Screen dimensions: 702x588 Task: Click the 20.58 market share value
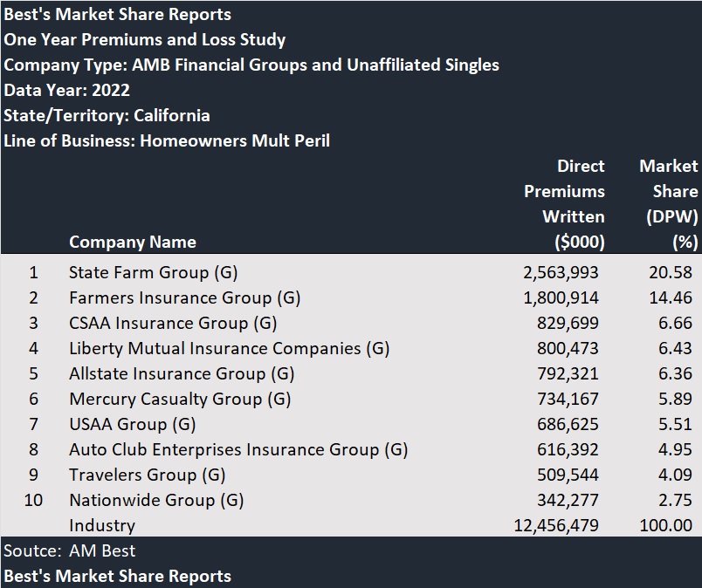671,272
